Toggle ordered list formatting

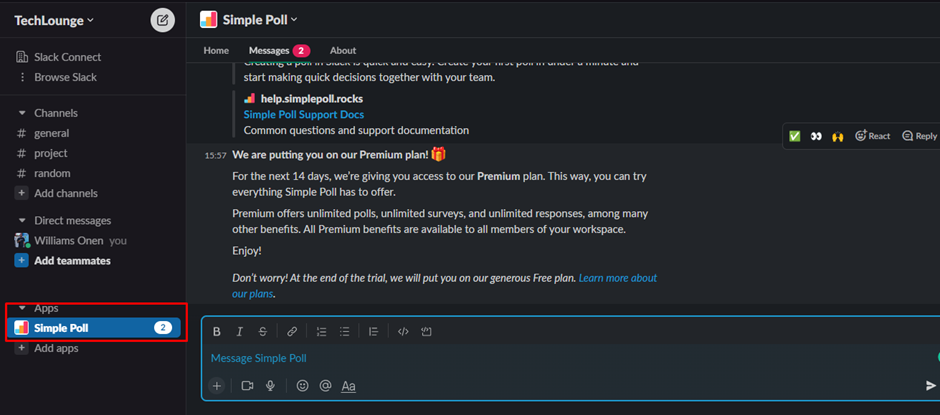click(321, 332)
